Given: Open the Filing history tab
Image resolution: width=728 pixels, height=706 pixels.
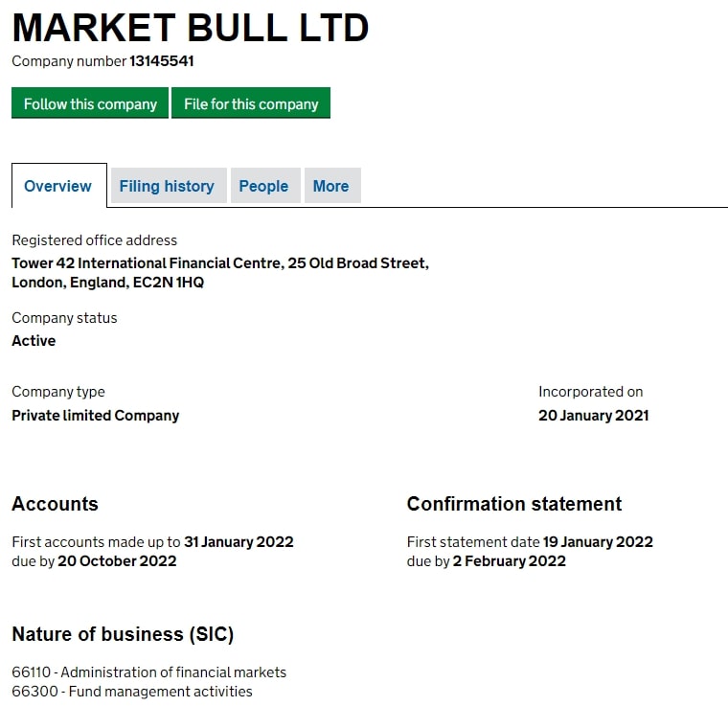Looking at the screenshot, I should 167,186.
